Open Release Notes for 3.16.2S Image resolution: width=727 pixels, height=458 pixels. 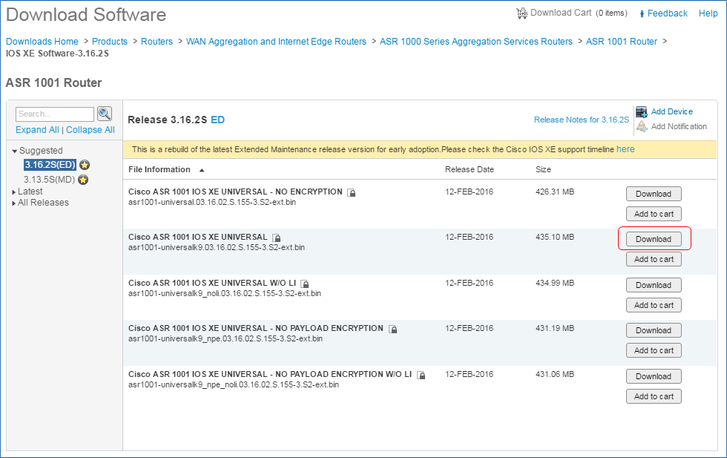(x=581, y=120)
